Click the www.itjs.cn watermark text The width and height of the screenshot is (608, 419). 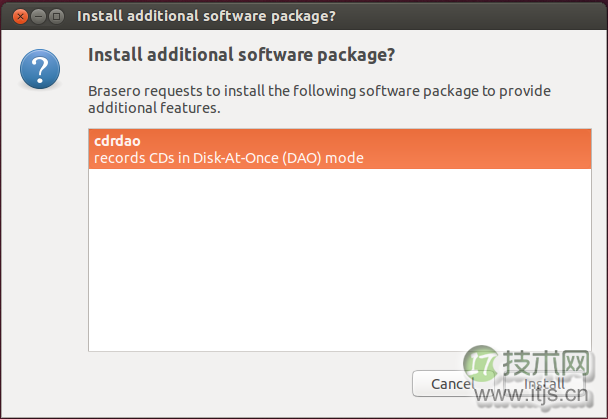click(x=531, y=394)
